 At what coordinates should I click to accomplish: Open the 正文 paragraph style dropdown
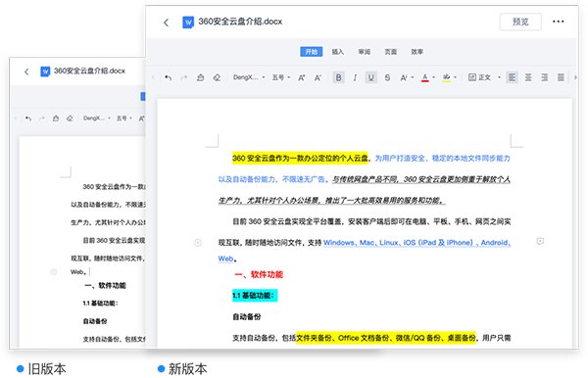coord(484,77)
